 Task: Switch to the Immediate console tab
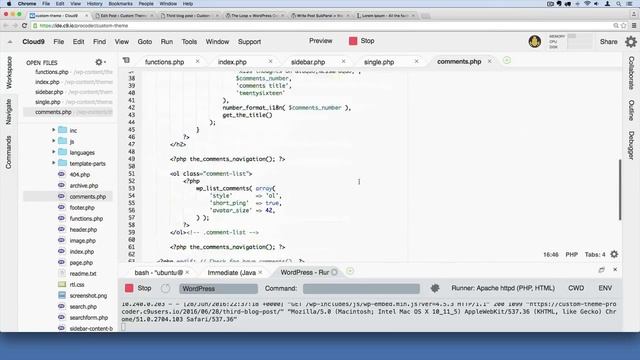point(231,272)
